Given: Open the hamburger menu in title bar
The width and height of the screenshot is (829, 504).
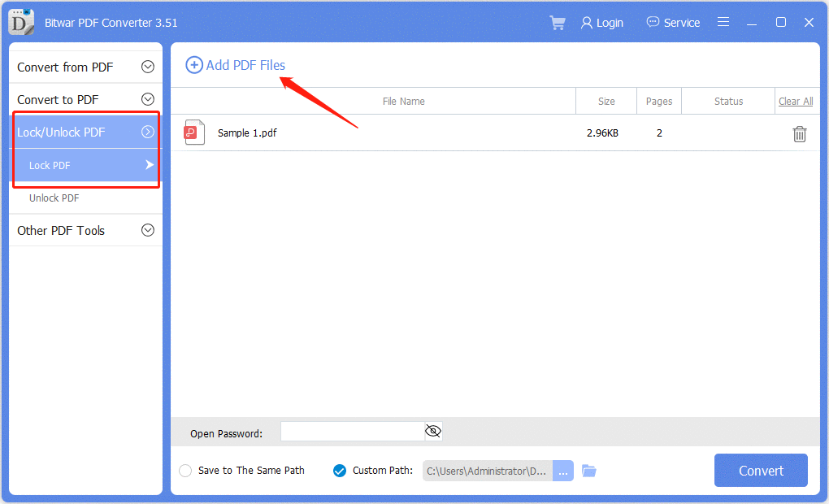Looking at the screenshot, I should pos(723,22).
